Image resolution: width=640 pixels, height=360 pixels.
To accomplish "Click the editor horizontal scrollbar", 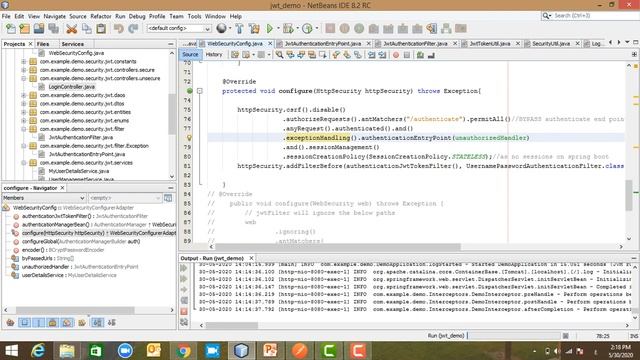I will [338, 247].
